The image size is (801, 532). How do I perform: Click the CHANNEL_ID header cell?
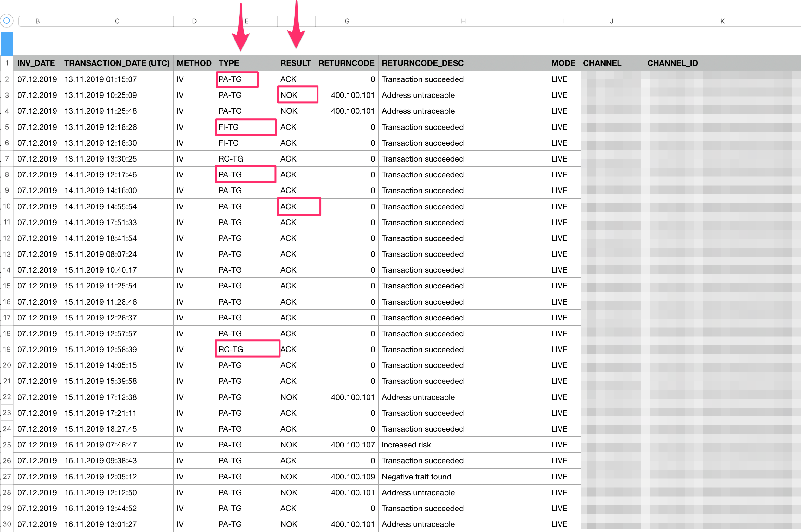pos(672,63)
